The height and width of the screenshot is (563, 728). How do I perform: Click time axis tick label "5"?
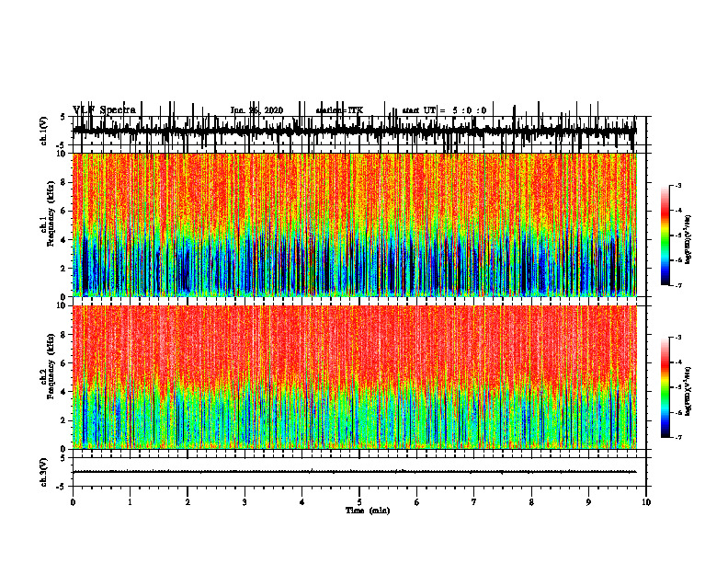pos(359,502)
